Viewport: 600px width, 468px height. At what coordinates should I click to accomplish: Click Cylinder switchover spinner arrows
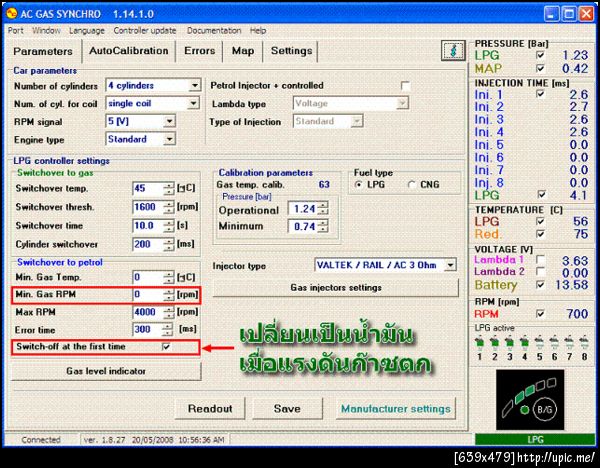point(169,244)
